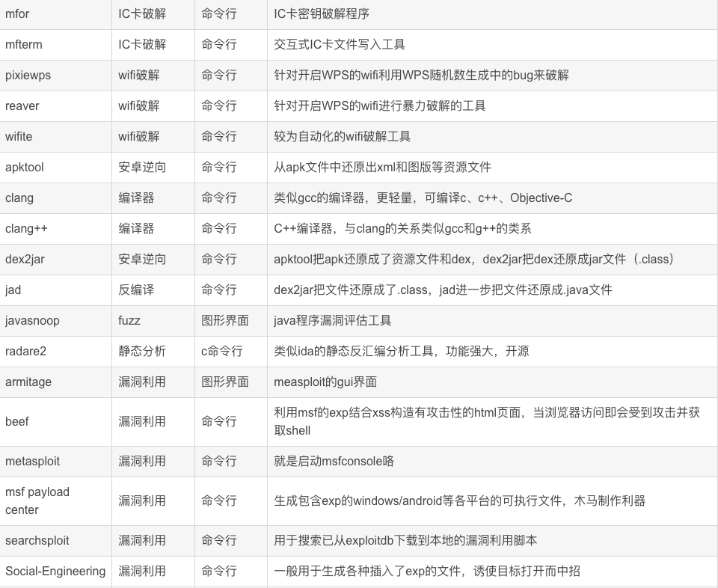This screenshot has height=588, width=718.
Task: Click the '静态分析' category cell
Action: [142, 352]
